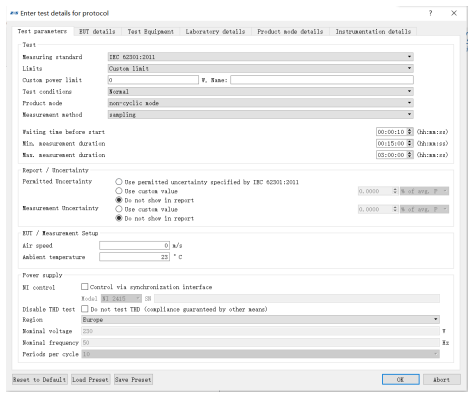Image resolution: width=475 pixels, height=398 pixels.
Task: Select use permitted uncertainty by IEC 62301:2011
Action: [x=119, y=182]
